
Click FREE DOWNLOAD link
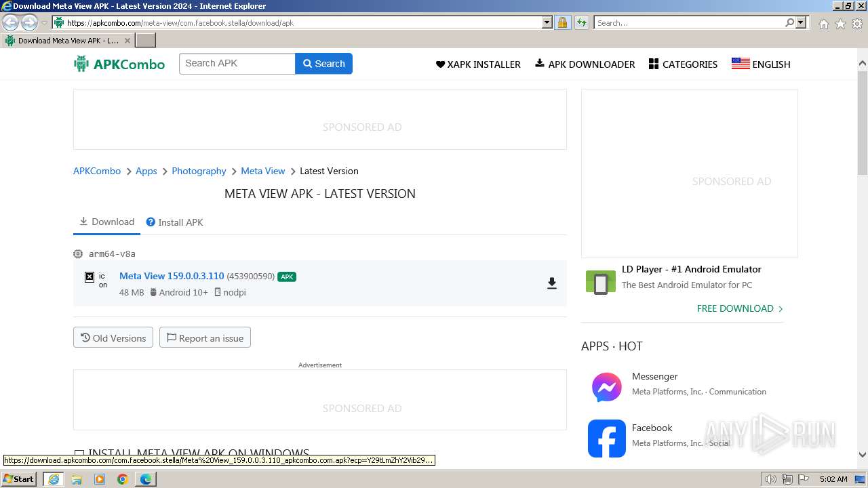[x=740, y=308]
